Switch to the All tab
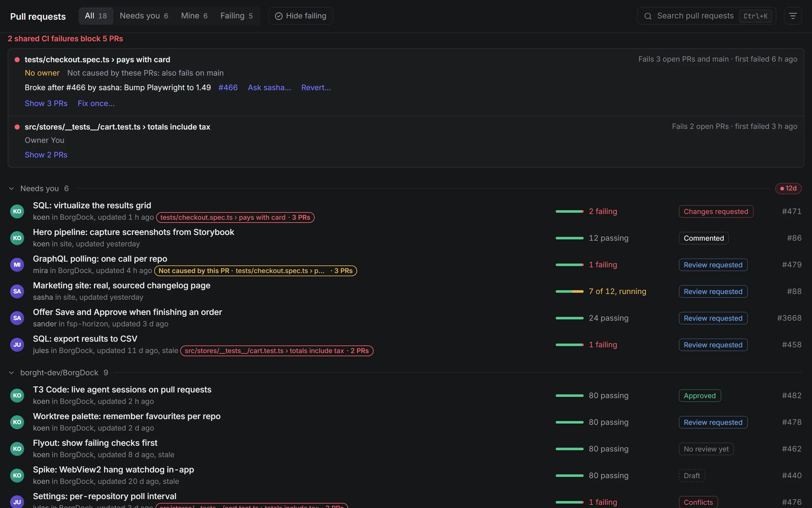Viewport: 812px width, 508px height. tap(96, 16)
